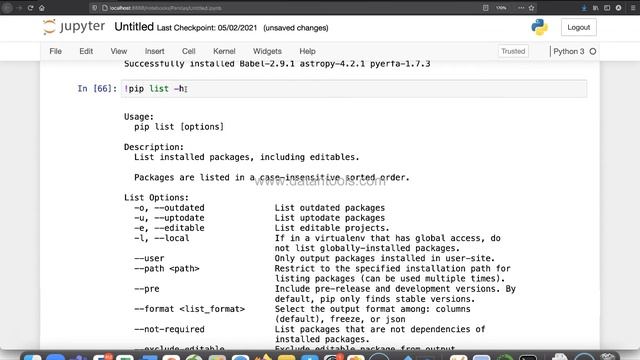This screenshot has height=360, width=640.
Task: Click the browser forward arrow
Action: point(19,8)
